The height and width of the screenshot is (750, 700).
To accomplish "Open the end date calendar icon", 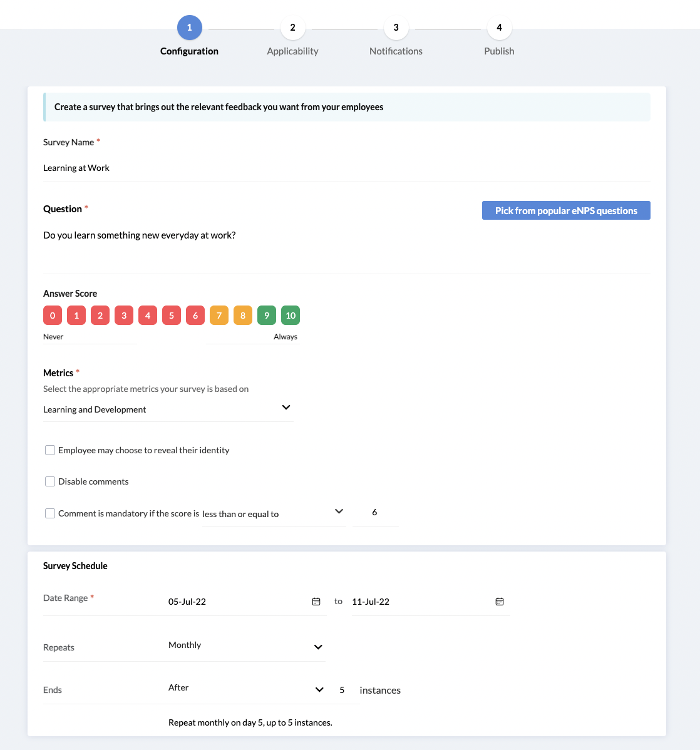I will click(500, 602).
